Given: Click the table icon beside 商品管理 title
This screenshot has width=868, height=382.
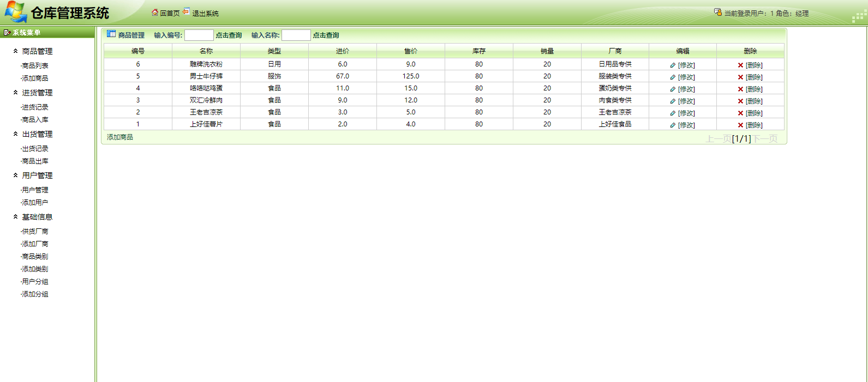Looking at the screenshot, I should point(111,34).
